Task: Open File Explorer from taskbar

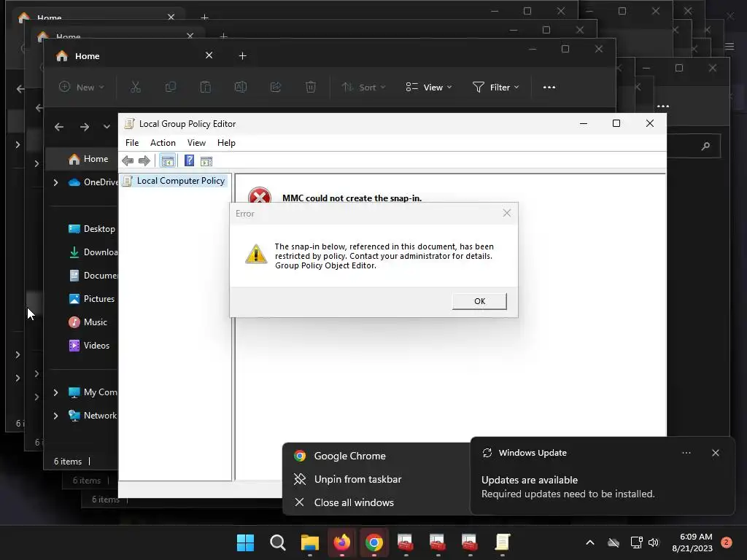Action: tap(309, 542)
